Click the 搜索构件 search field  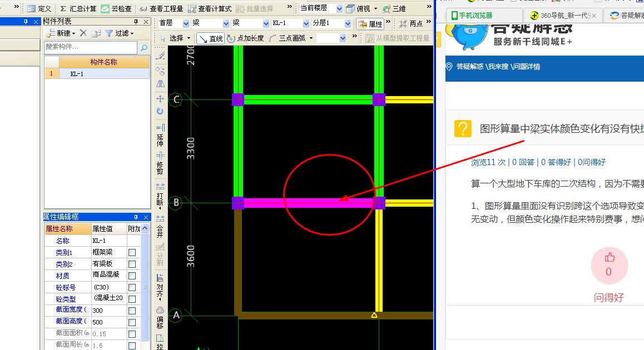click(x=90, y=48)
